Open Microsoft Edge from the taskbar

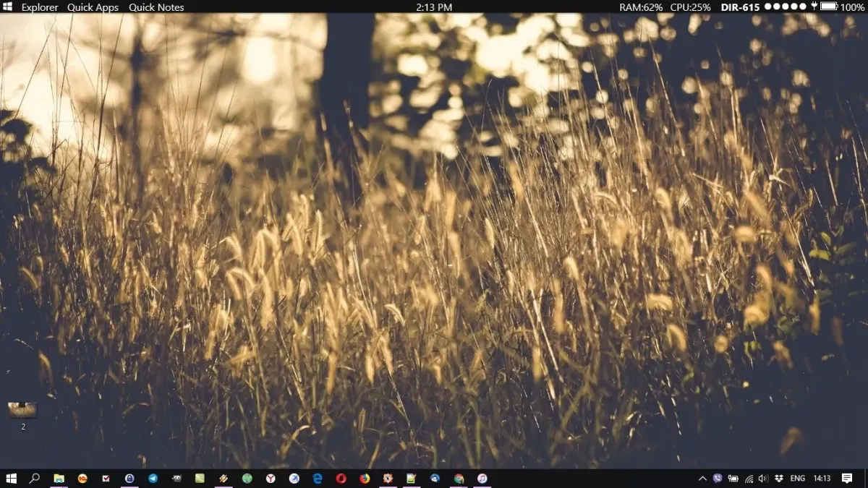pyautogui.click(x=318, y=478)
